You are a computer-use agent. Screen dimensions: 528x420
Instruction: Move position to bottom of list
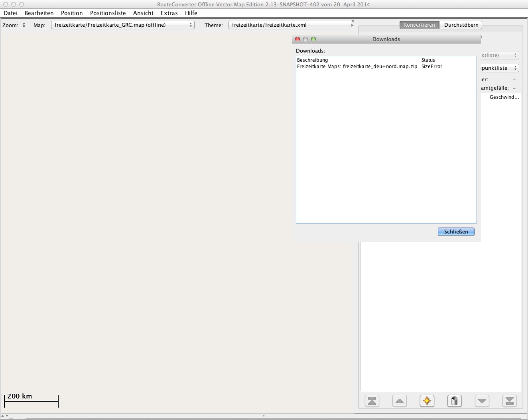(x=510, y=401)
